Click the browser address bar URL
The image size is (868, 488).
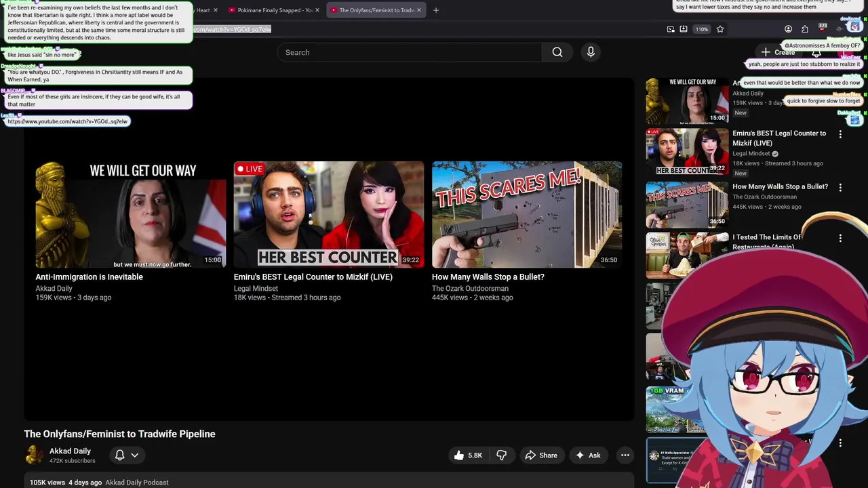[x=232, y=29]
